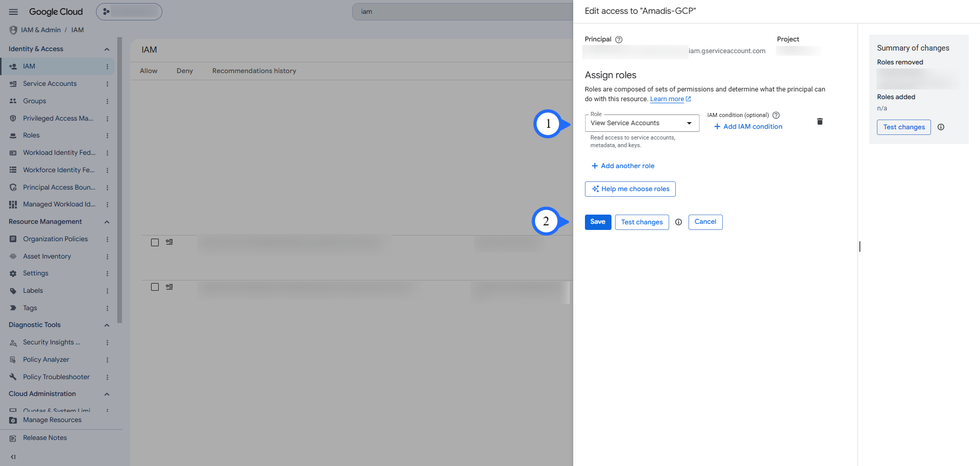Open Groups in the sidebar

(x=34, y=101)
